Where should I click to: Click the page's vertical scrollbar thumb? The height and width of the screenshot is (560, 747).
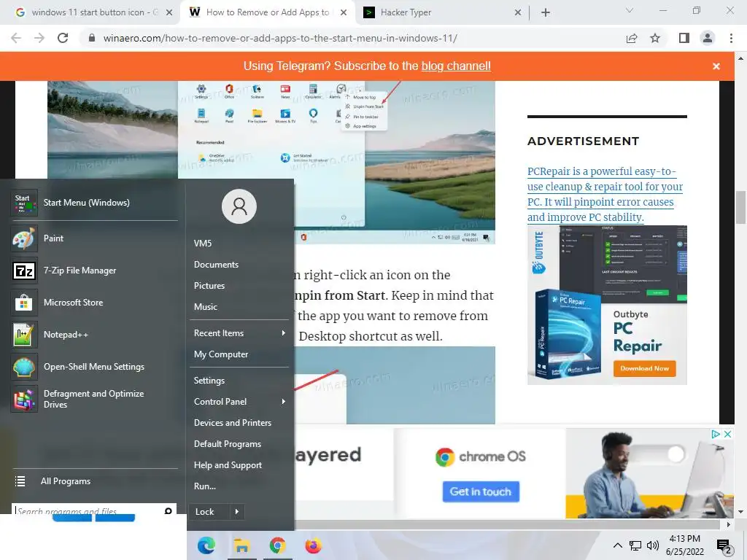pyautogui.click(x=740, y=207)
